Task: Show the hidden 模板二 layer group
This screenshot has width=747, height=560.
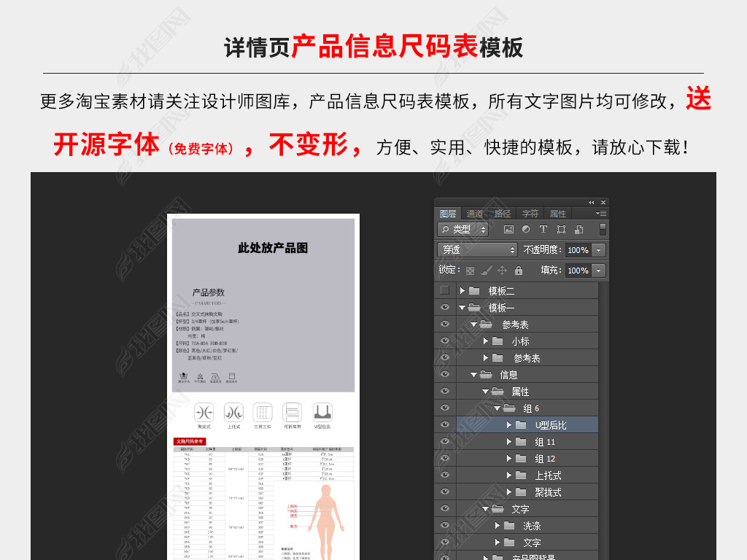Action: [445, 290]
